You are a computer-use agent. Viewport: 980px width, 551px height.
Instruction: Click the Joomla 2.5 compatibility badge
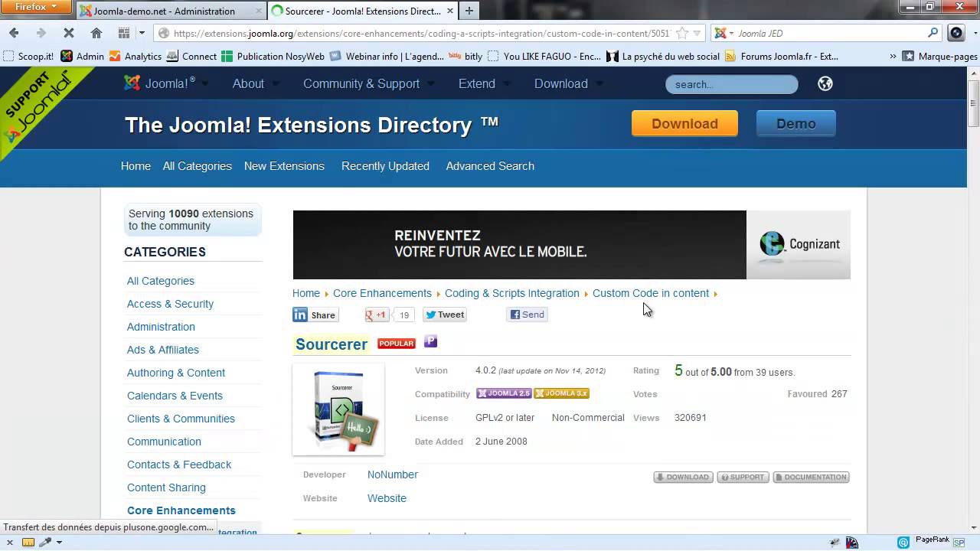click(x=504, y=393)
